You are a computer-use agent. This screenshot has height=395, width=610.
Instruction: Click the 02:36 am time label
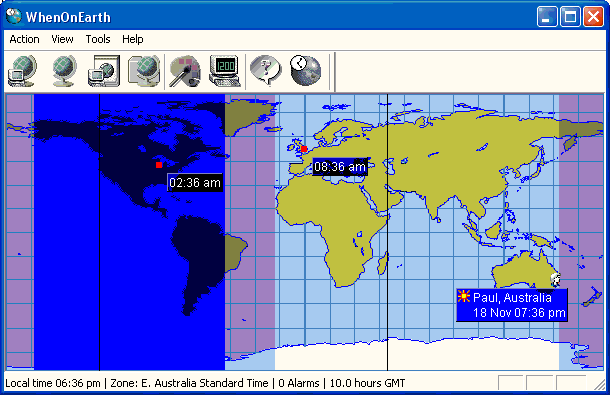(x=195, y=183)
